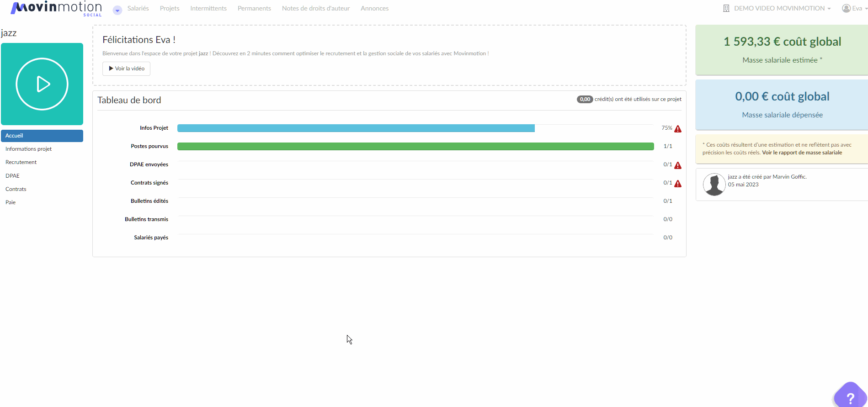The width and height of the screenshot is (868, 407).
Task: Click the Tableau de bord heading
Action: pos(129,100)
